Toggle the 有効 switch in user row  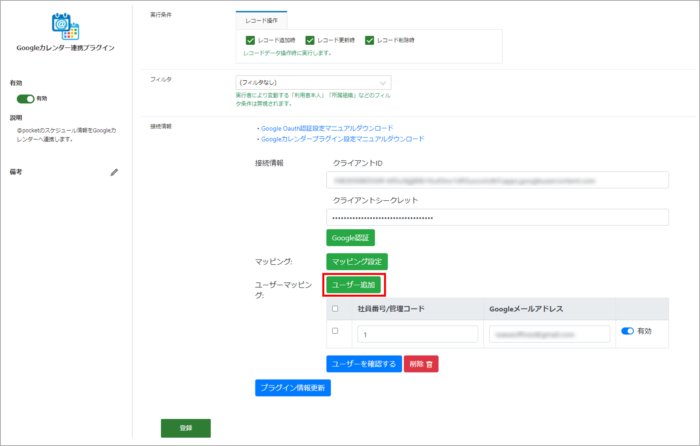pos(627,331)
